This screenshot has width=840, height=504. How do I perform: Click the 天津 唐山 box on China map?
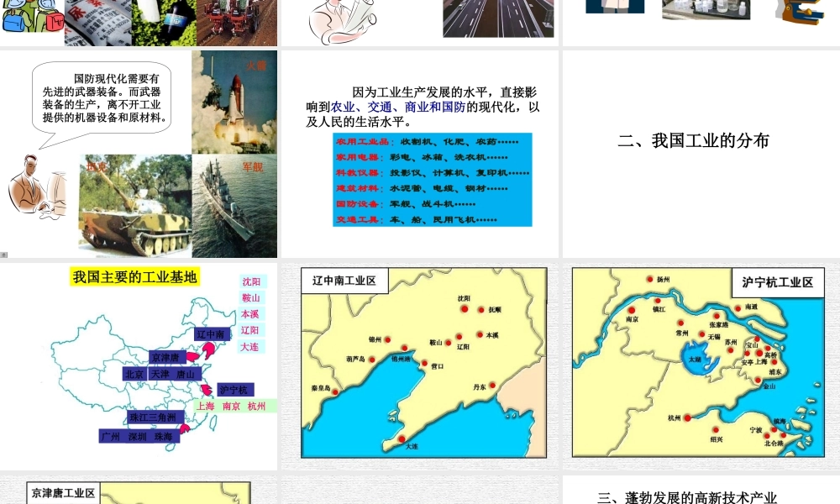coord(175,374)
